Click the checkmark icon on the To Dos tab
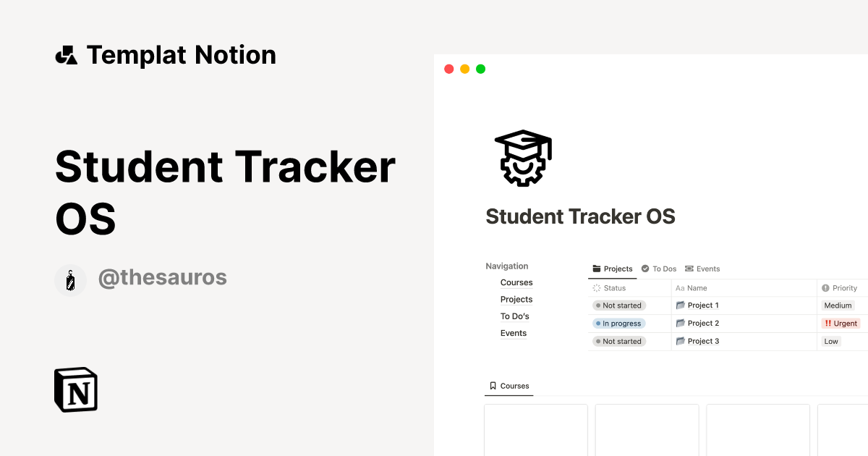The image size is (868, 456). [645, 269]
